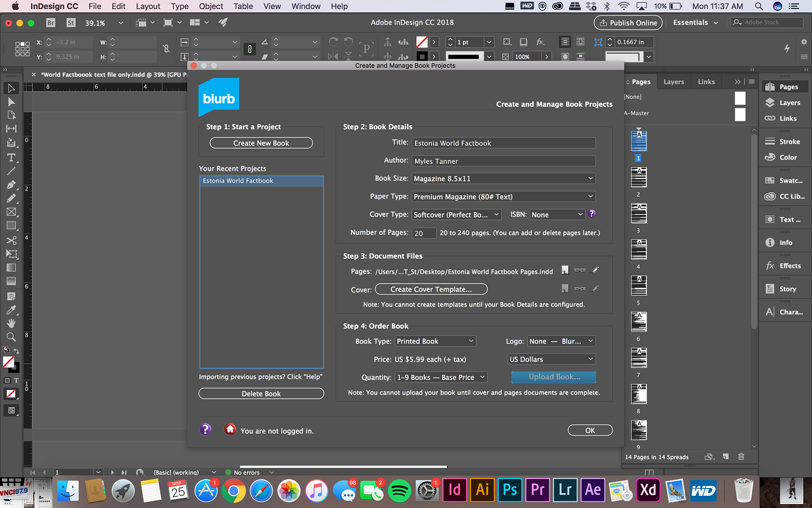Open the US Dollars currency dropdown
Viewport: 812px width, 508px height.
pos(551,359)
